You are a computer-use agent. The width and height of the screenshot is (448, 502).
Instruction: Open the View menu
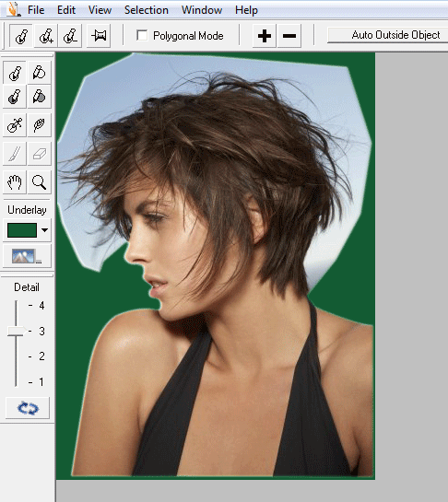tap(100, 10)
